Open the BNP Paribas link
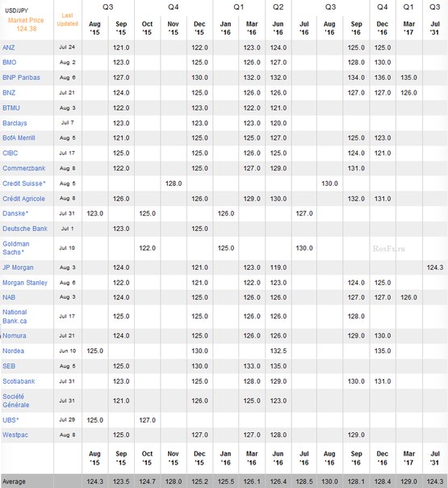 (21, 78)
